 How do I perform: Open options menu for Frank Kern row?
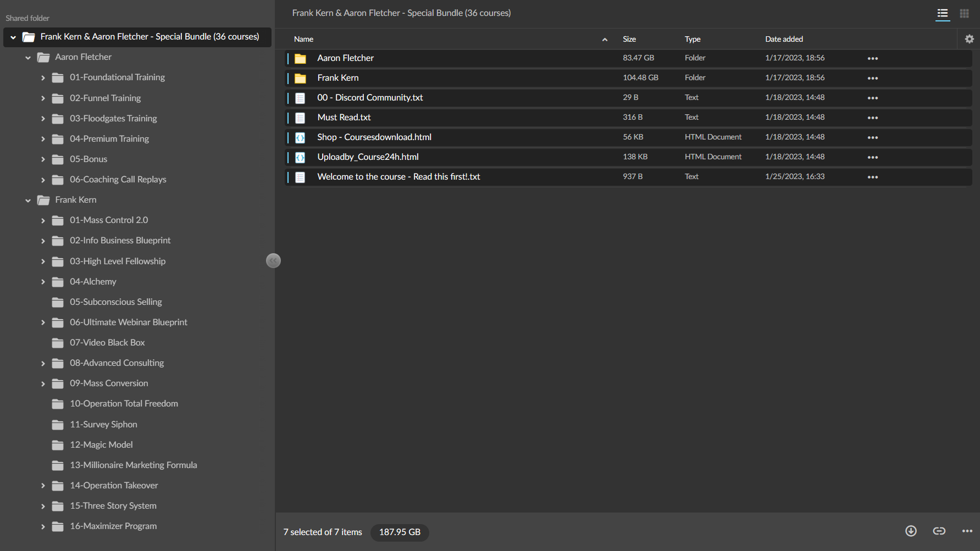(x=873, y=78)
